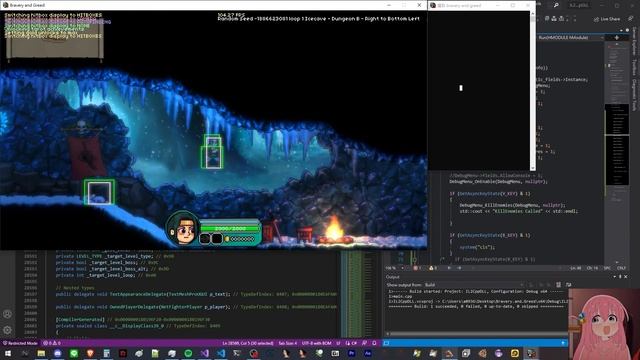The image size is (640, 360).
Task: Open Discord from the taskbar
Action: 58,353
